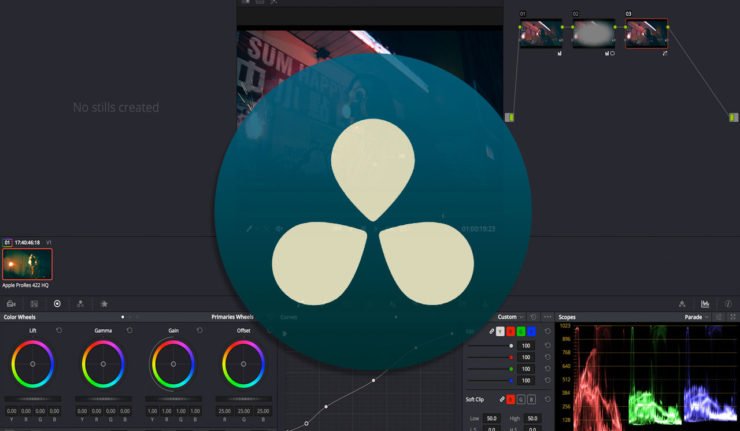Image resolution: width=740 pixels, height=431 pixels.
Task: Click the Soft Clip Low value field
Action: click(492, 418)
